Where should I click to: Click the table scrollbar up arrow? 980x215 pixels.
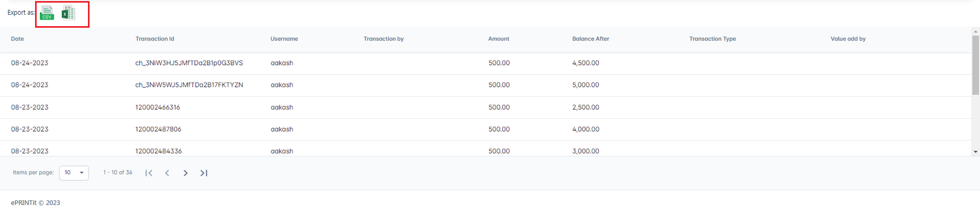click(975, 32)
